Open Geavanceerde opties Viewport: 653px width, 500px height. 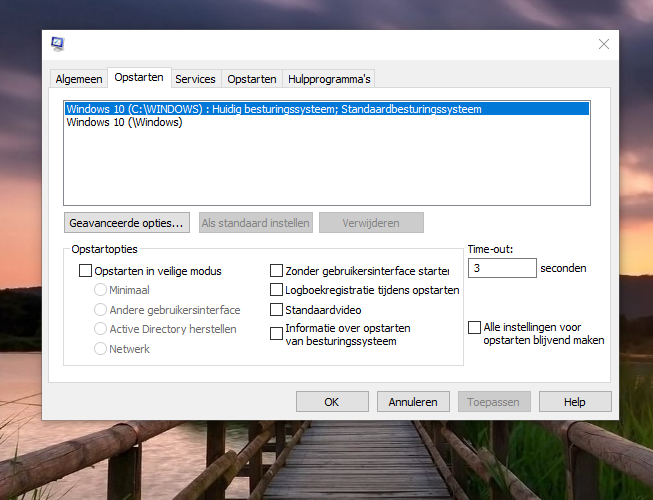127,223
